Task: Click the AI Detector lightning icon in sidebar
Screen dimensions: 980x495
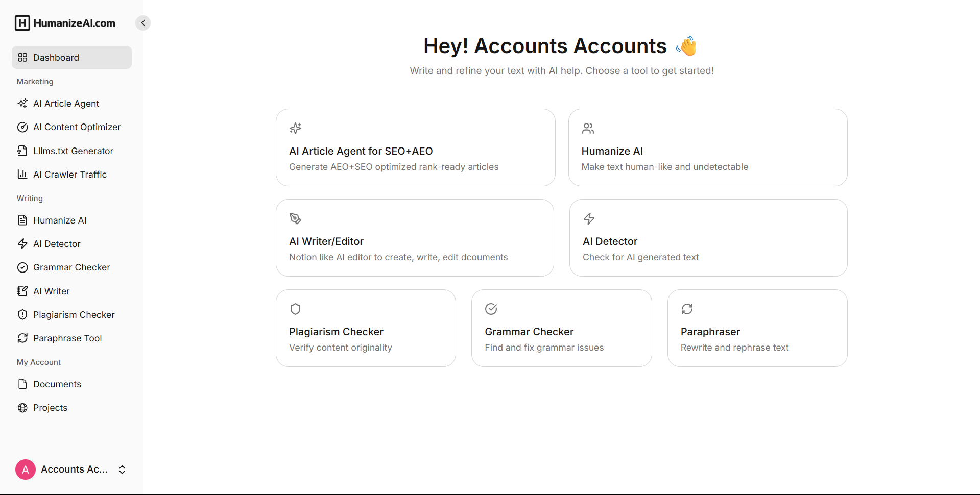Action: click(22, 244)
